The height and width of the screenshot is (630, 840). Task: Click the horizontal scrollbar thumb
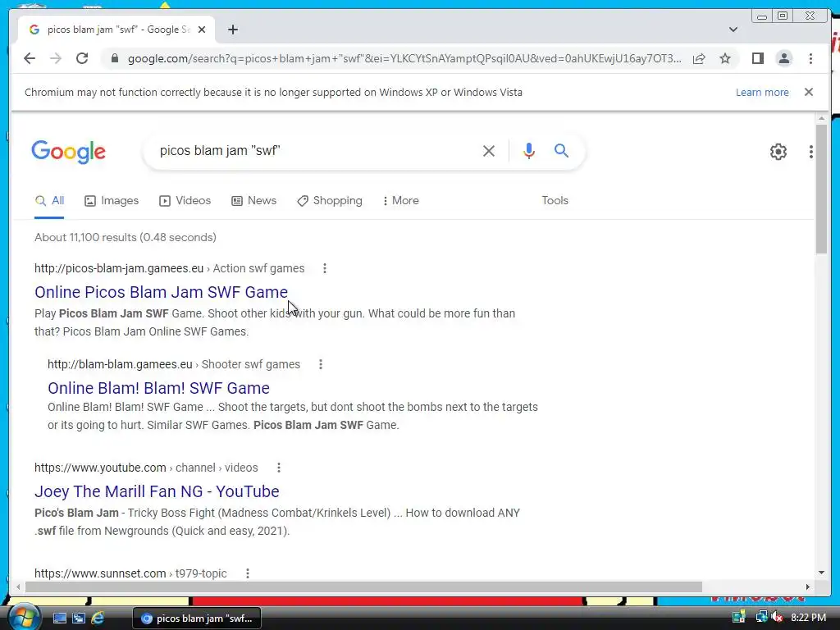(x=363, y=587)
